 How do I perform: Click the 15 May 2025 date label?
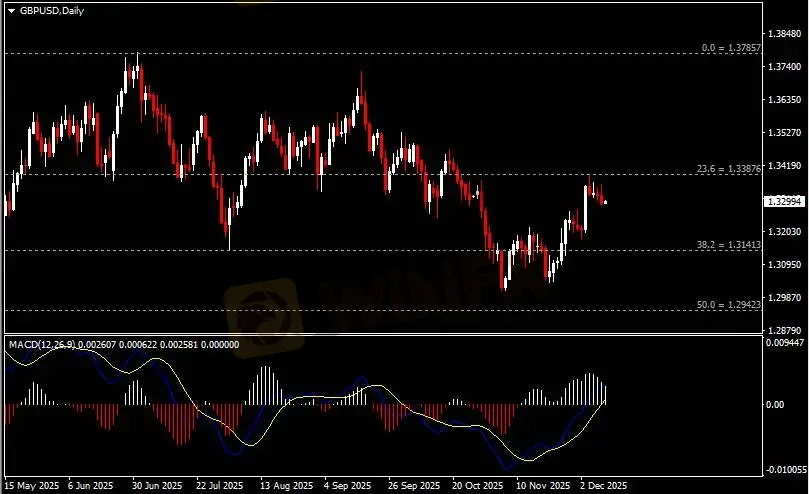[32, 485]
